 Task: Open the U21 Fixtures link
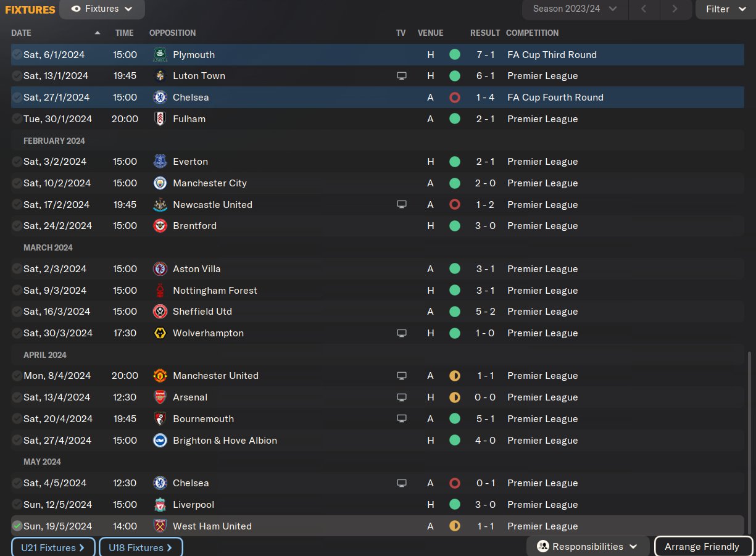tap(53, 547)
